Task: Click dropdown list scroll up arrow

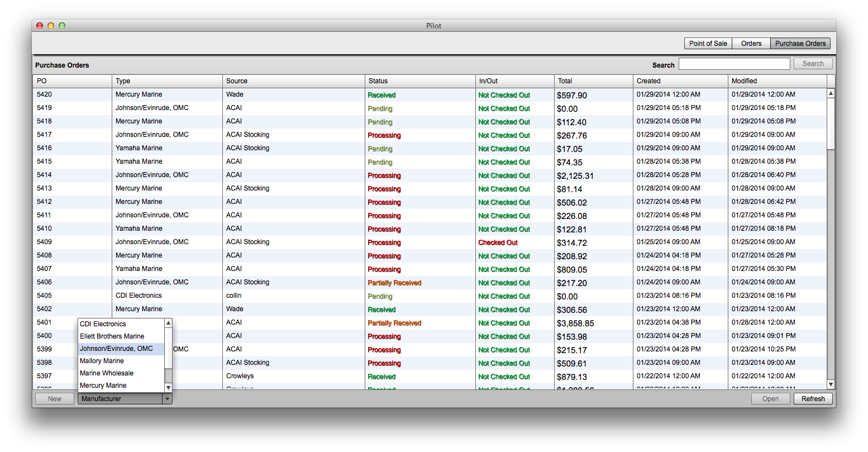Action: 168,323
